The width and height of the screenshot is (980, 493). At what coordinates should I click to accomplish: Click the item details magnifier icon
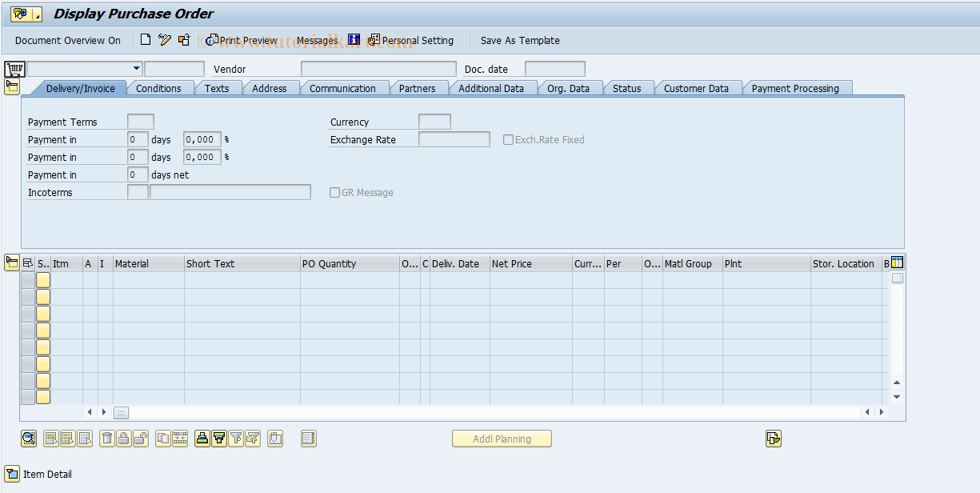pyautogui.click(x=29, y=439)
